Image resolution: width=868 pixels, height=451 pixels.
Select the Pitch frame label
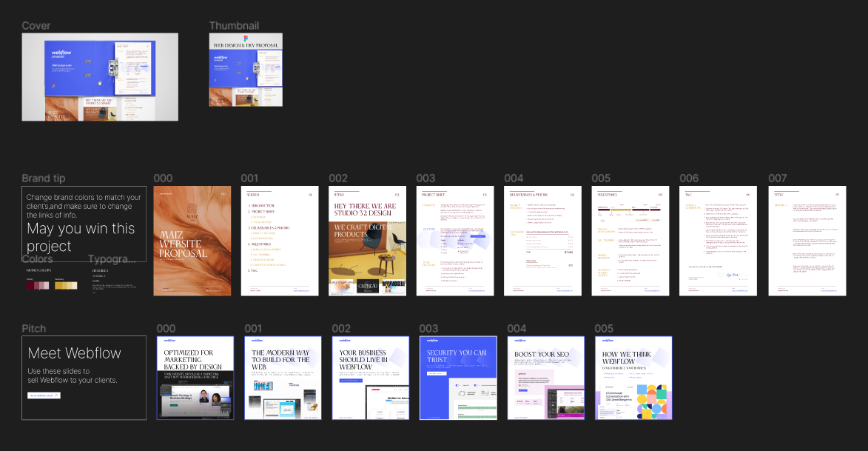(34, 328)
